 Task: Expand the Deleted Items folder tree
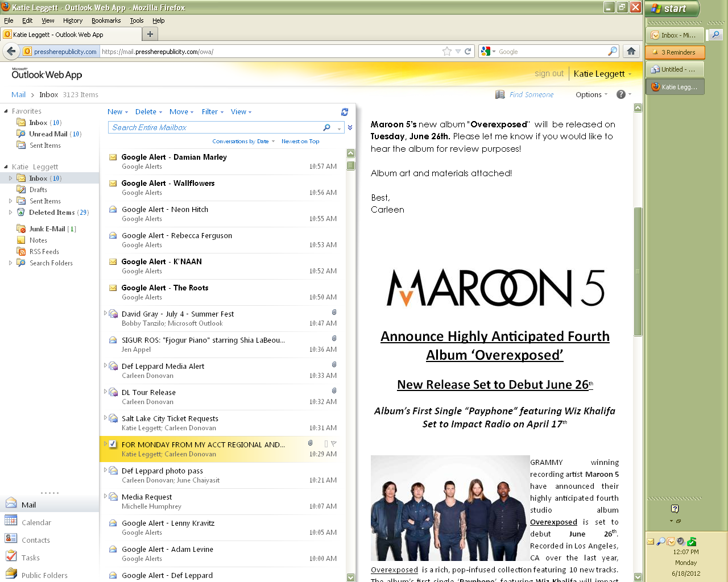(x=10, y=212)
